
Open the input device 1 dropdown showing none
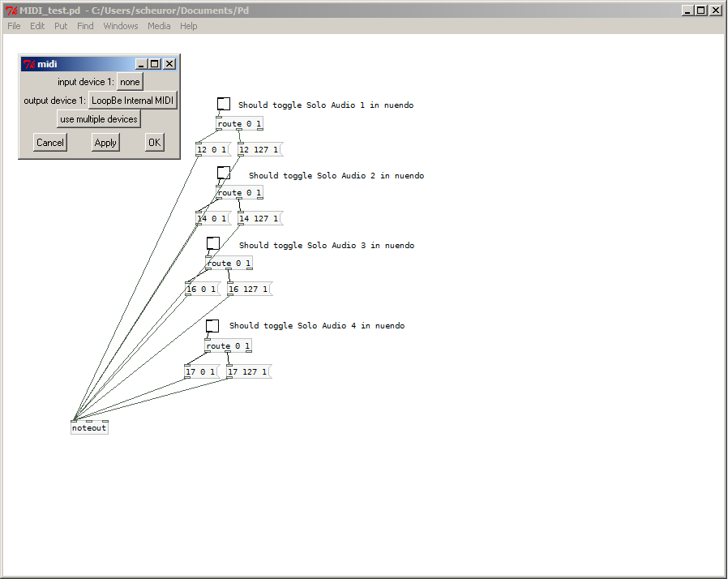pyautogui.click(x=130, y=82)
